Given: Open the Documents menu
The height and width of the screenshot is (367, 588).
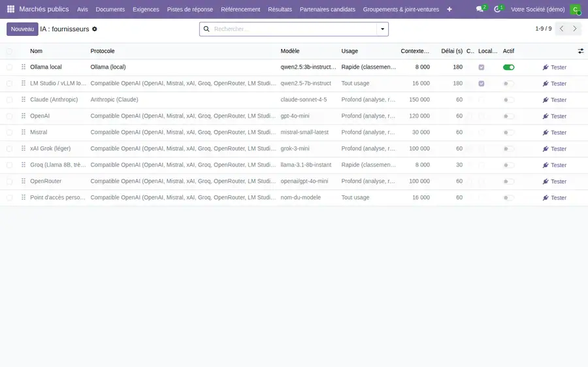Looking at the screenshot, I should [x=110, y=9].
